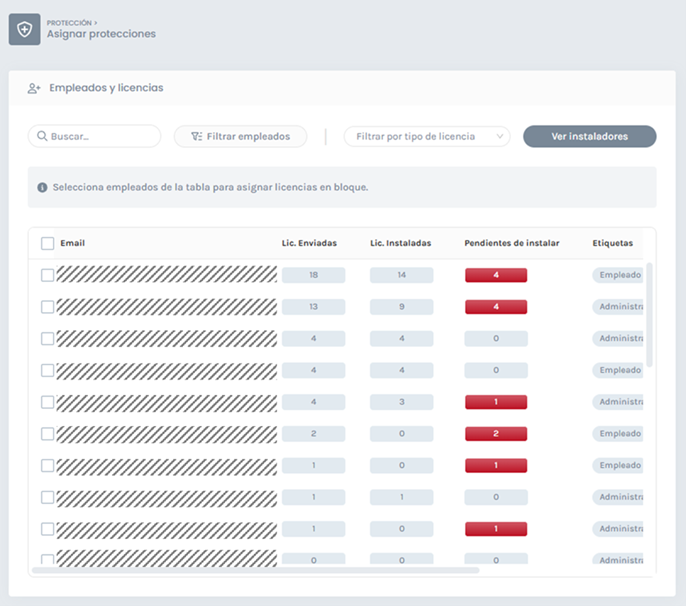Click the shield protection icon in header
Image resolution: width=686 pixels, height=606 pixels.
click(x=24, y=29)
